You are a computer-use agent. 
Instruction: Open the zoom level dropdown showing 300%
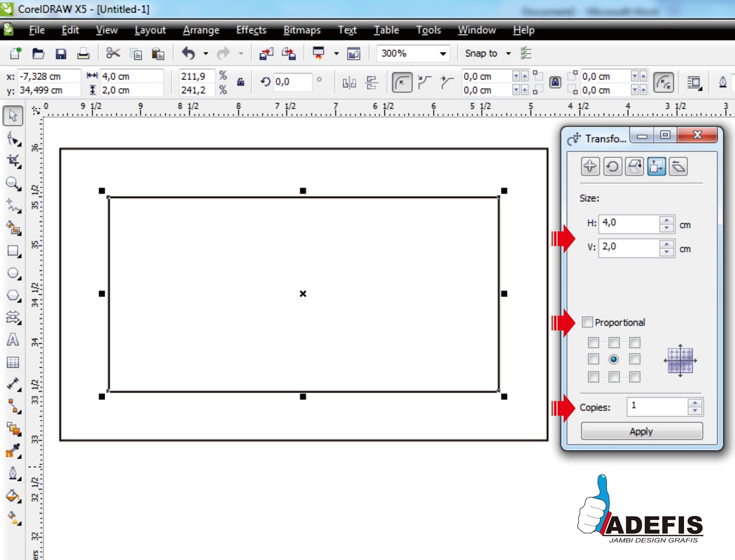pyautogui.click(x=442, y=54)
